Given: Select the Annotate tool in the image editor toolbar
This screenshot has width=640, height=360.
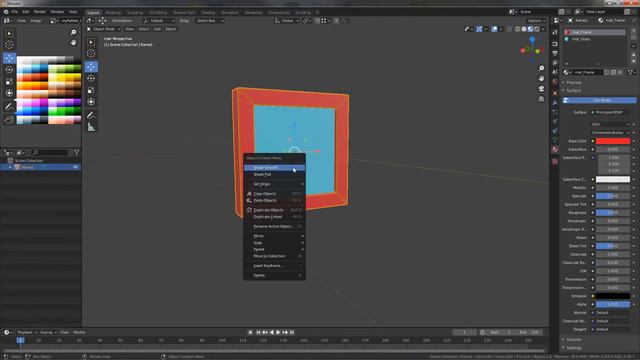Looking at the screenshot, I should coord(9,107).
